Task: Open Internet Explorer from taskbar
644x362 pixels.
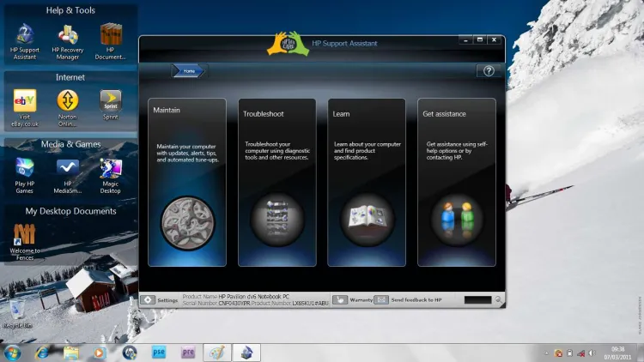Action: [x=42, y=352]
